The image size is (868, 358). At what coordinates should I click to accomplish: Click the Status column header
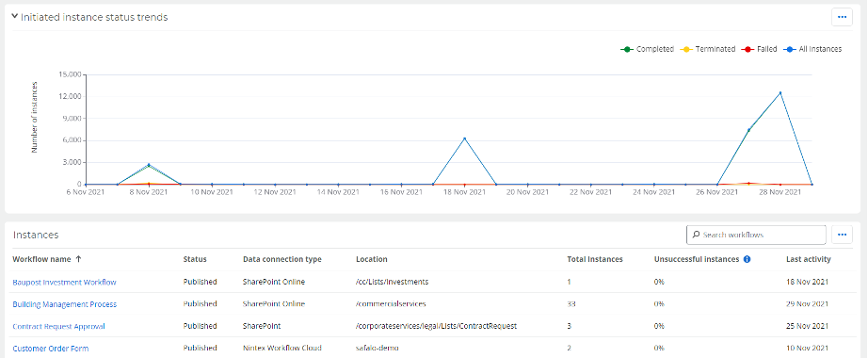coord(195,259)
